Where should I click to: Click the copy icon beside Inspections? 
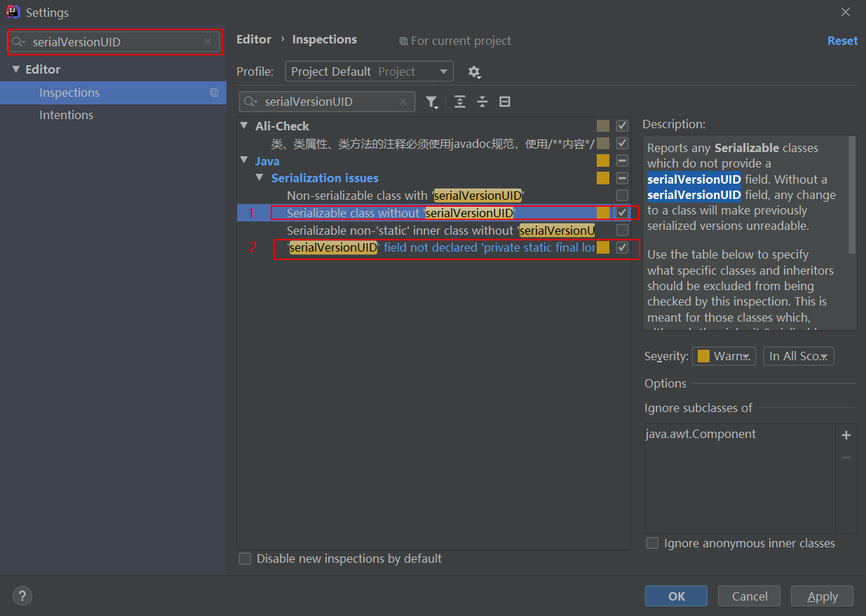pyautogui.click(x=214, y=93)
